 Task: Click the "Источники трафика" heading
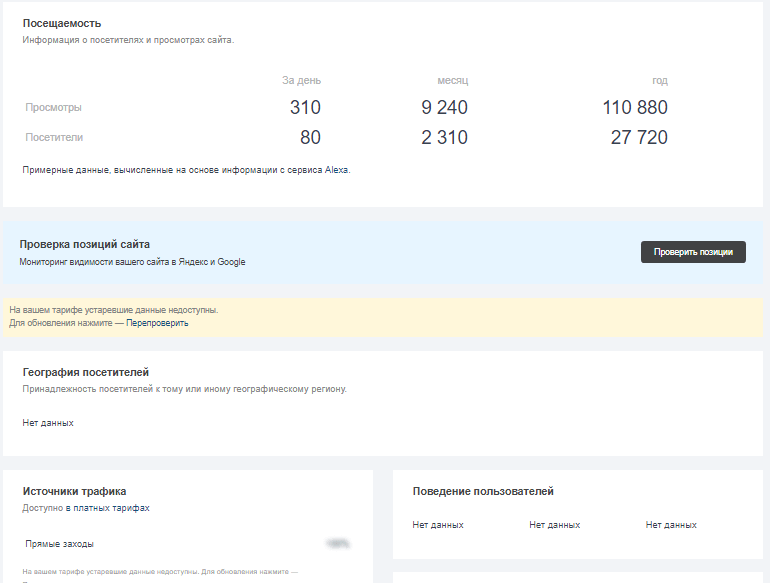(74, 491)
